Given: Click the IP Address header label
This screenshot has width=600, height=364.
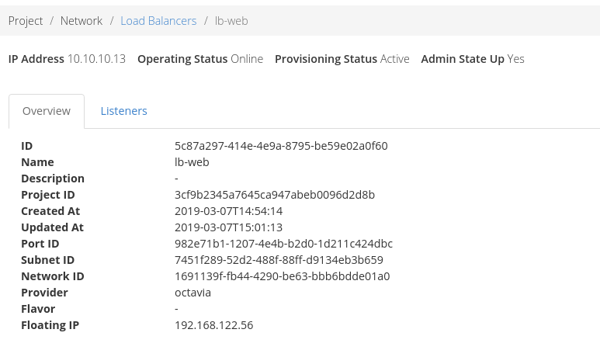Looking at the screenshot, I should point(36,59).
